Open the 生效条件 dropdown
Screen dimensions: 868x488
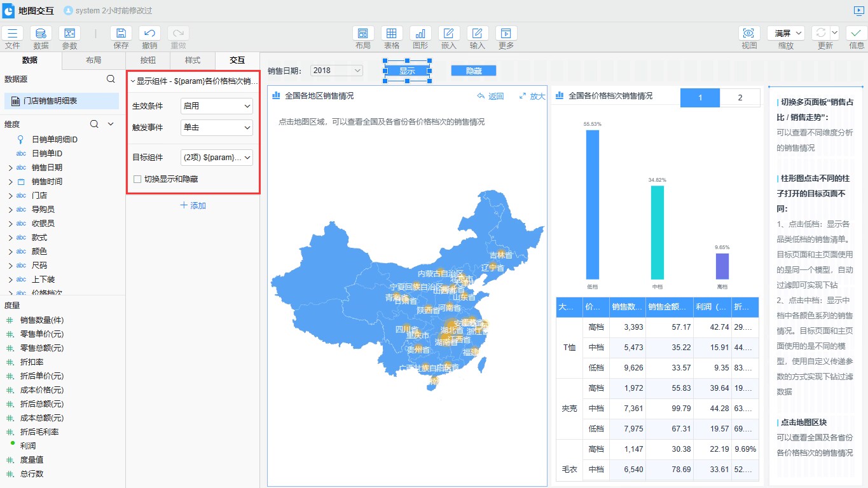(x=217, y=106)
